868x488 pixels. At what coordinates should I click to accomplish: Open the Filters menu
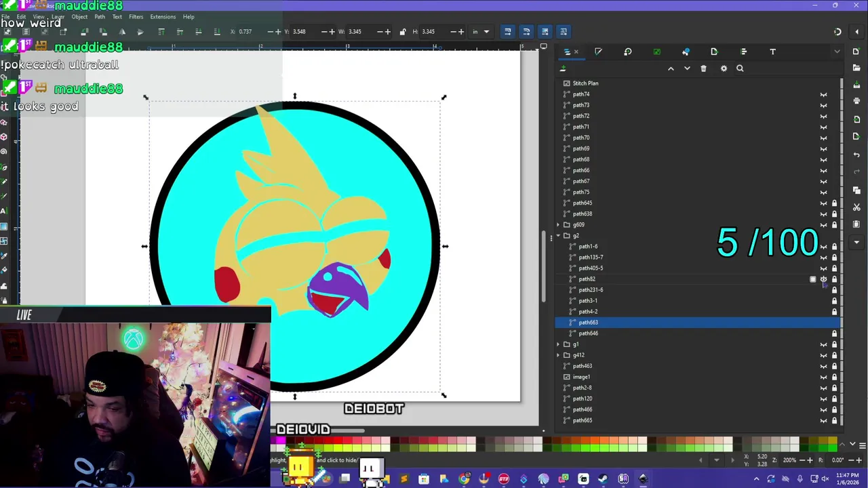tap(136, 17)
